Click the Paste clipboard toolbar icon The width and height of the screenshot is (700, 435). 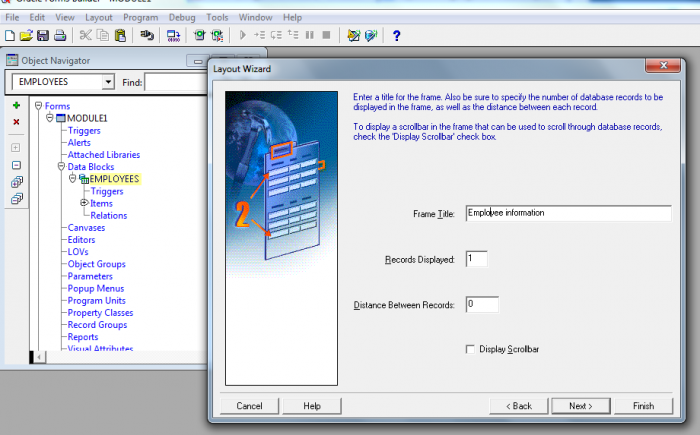pos(120,35)
